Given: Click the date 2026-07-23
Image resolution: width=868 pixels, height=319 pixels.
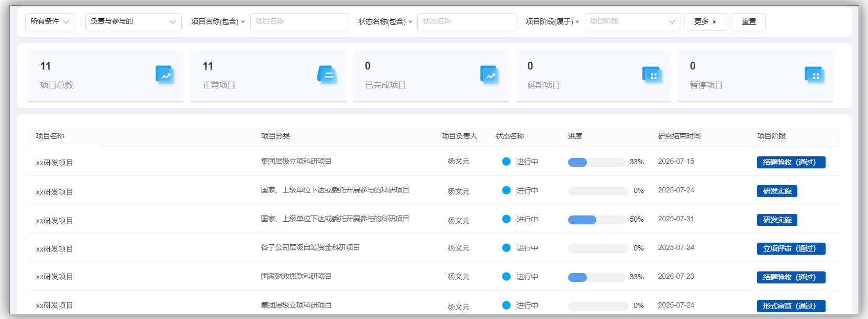Looking at the screenshot, I should coord(676,276).
